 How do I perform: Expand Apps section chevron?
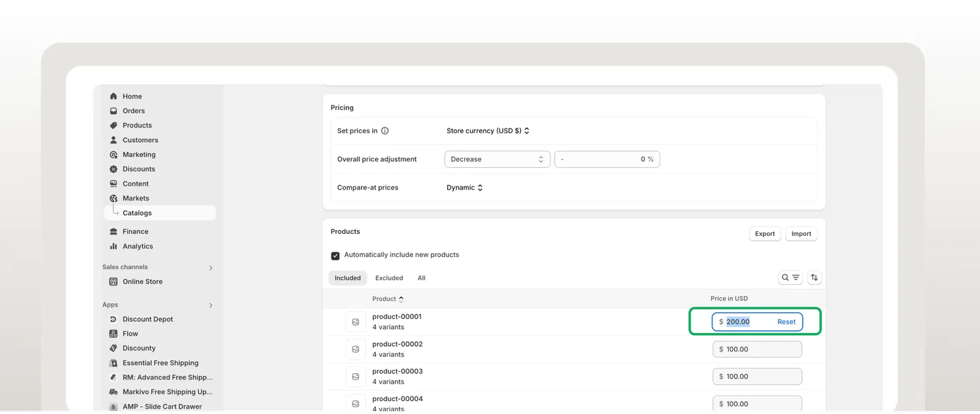click(210, 305)
